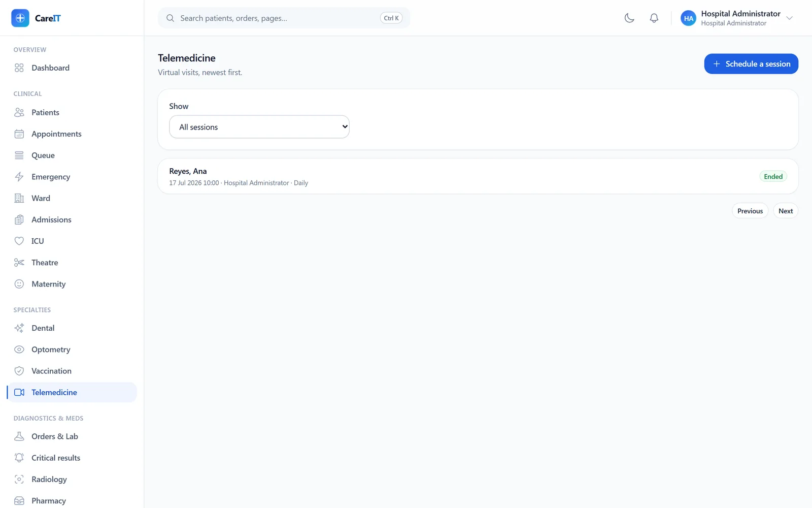
Task: Select Radiology label in sidebar
Action: [49, 480]
